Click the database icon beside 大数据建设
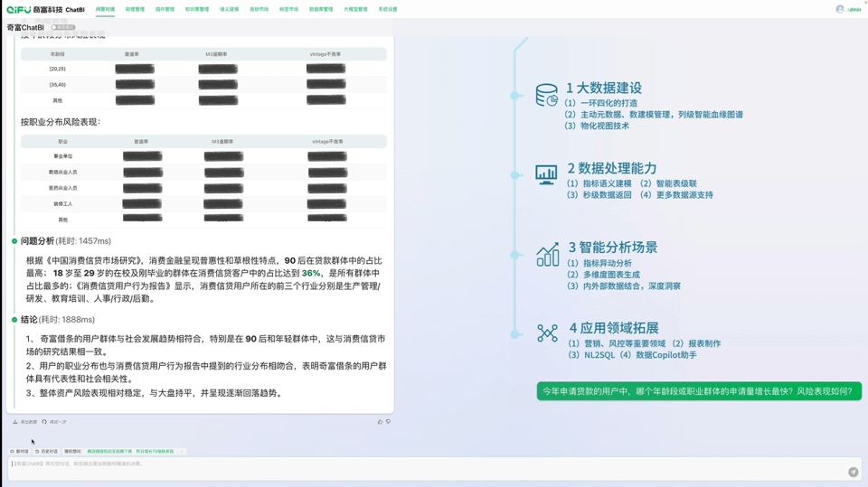The image size is (868, 487). [x=546, y=95]
